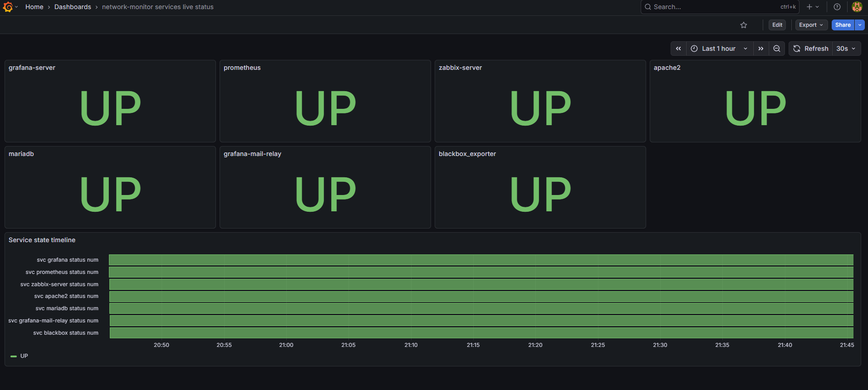Click the UP value in apache2 panel
The height and width of the screenshot is (390, 868).
click(x=755, y=108)
